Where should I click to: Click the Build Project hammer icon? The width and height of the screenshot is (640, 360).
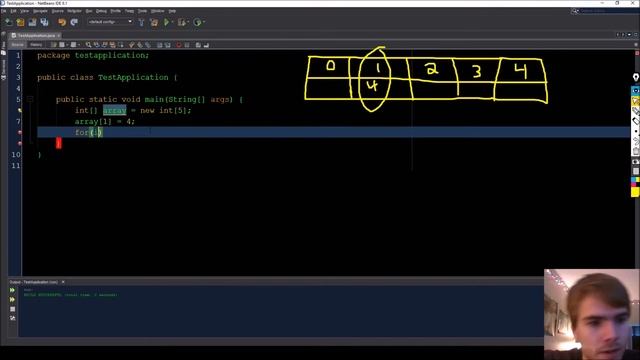142,22
